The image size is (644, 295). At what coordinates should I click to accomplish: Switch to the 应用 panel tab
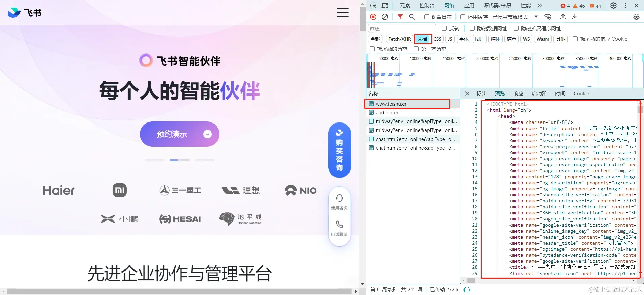point(469,6)
